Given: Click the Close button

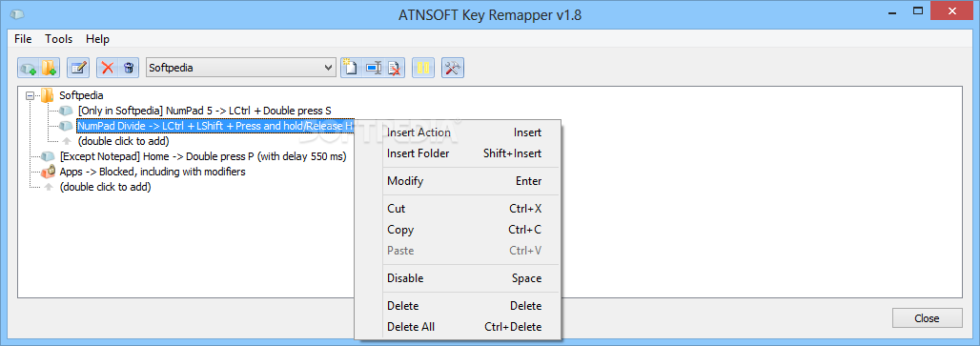Looking at the screenshot, I should pos(927,318).
